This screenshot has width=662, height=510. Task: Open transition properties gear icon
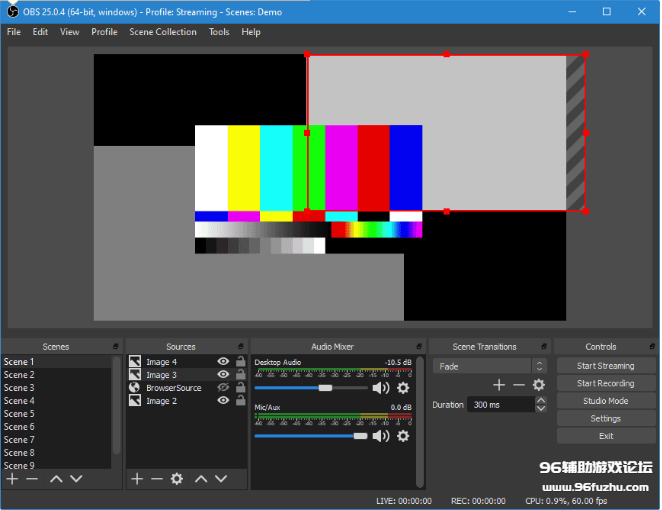coord(539,385)
